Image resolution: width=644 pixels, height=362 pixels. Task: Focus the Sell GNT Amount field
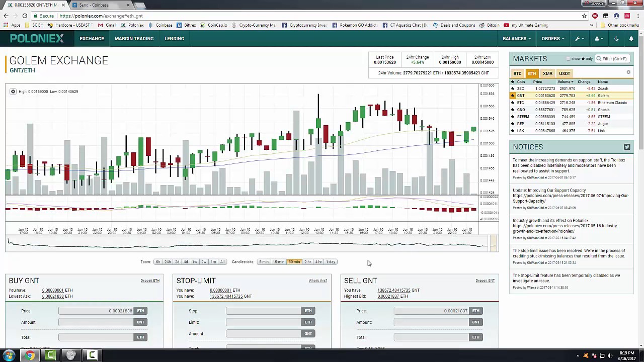pyautogui.click(x=431, y=322)
